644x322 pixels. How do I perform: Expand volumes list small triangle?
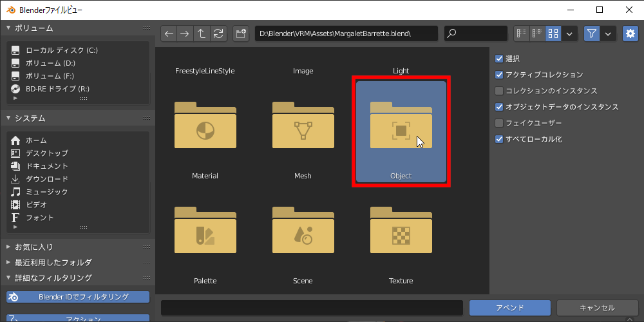[15, 98]
